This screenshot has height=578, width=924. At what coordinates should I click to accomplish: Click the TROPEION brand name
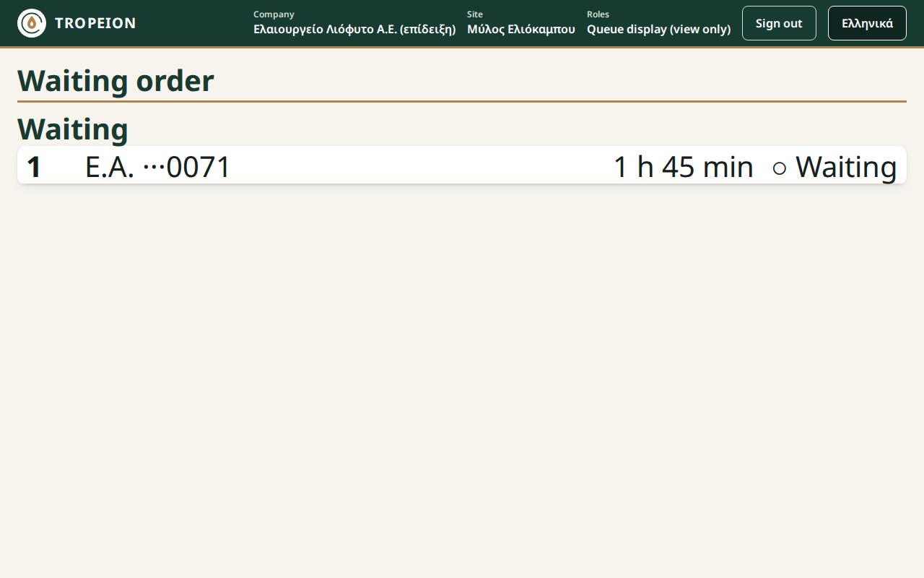95,23
